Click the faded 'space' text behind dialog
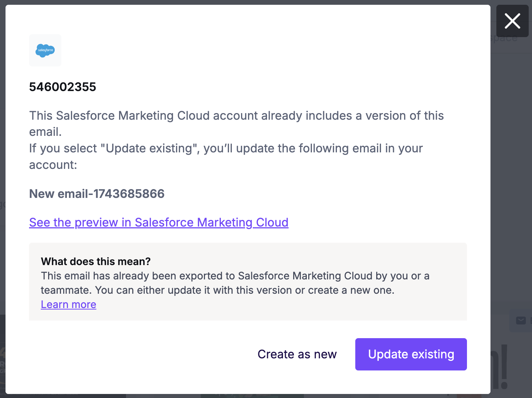 [x=504, y=38]
